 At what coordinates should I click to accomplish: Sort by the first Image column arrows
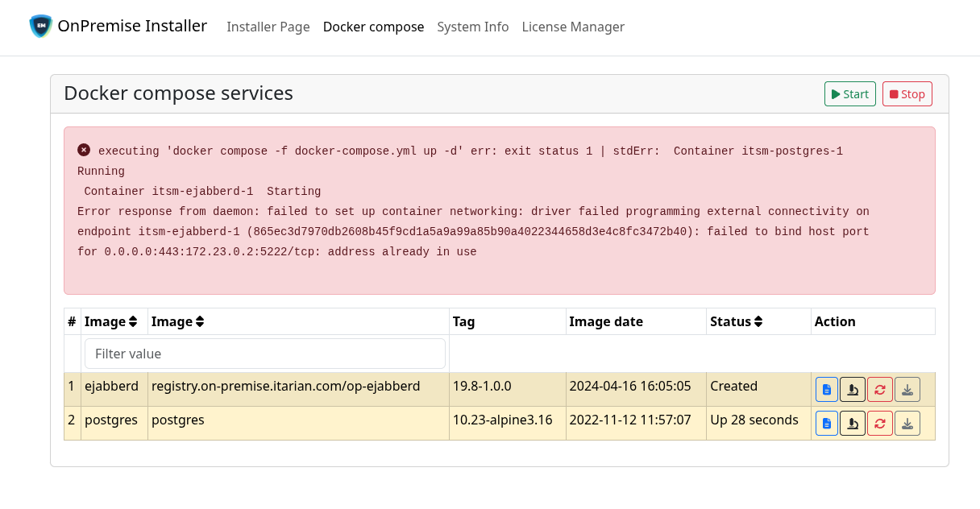click(x=133, y=321)
